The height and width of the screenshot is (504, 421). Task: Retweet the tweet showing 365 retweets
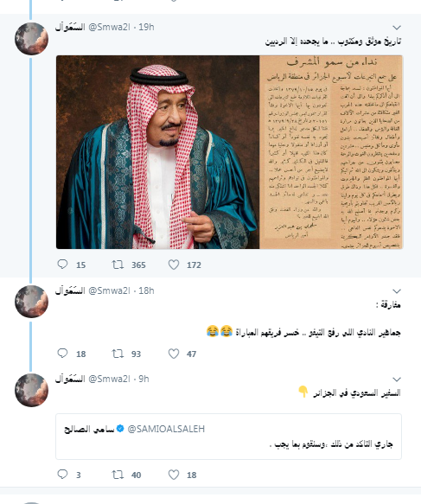tap(118, 265)
